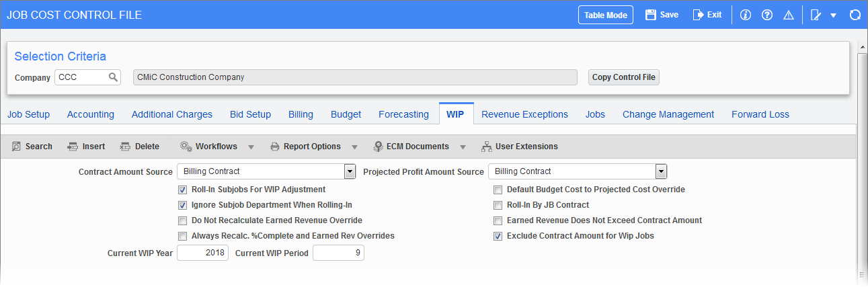
Task: Click the Exit icon in the header
Action: (x=698, y=15)
